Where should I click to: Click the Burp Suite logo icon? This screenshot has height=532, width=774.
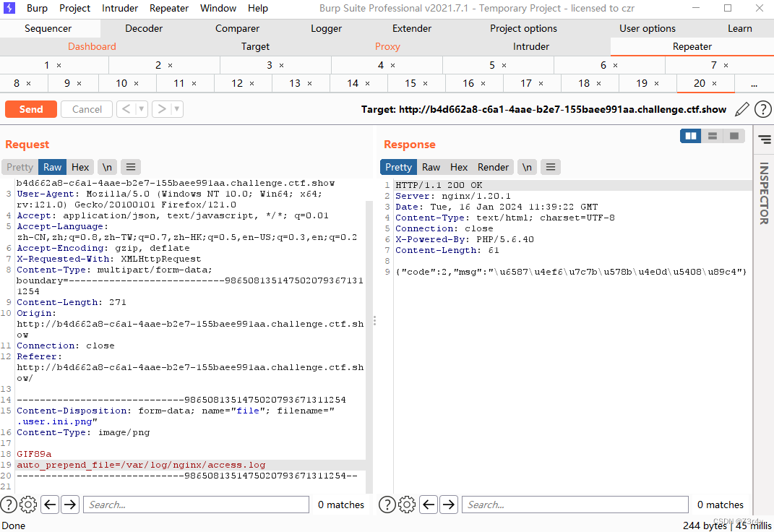9,8
